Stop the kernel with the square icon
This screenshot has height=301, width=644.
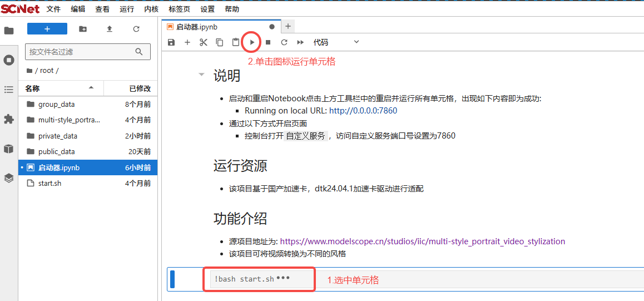(x=268, y=42)
